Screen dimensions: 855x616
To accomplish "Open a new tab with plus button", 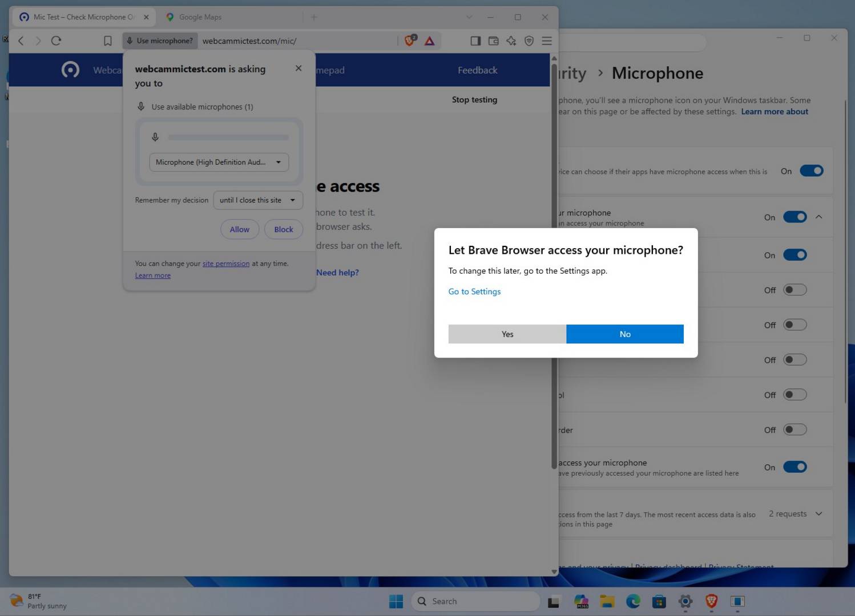I will pyautogui.click(x=314, y=17).
